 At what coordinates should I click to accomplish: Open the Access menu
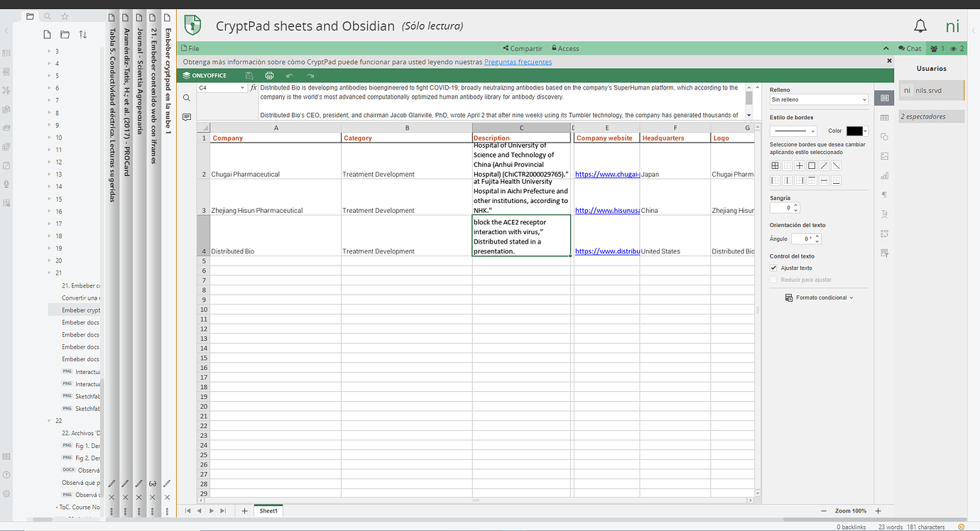[565, 48]
